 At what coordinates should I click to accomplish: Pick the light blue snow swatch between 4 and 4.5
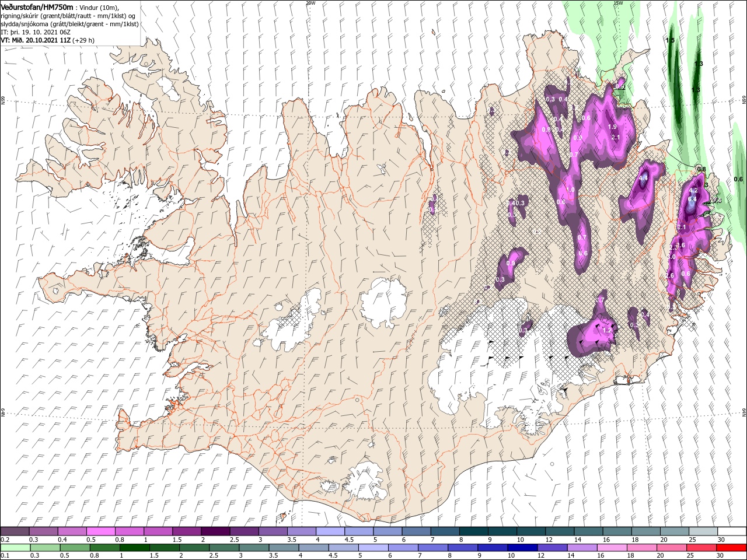tap(330, 531)
